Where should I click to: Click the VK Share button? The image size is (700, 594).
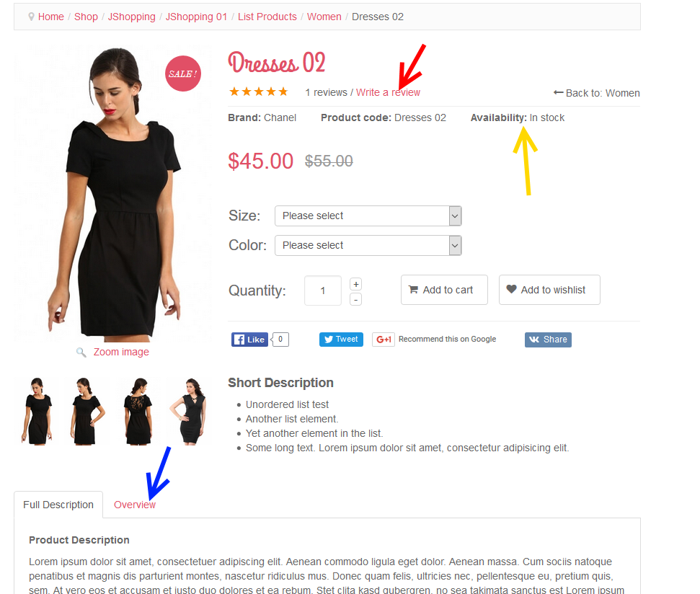tap(548, 340)
